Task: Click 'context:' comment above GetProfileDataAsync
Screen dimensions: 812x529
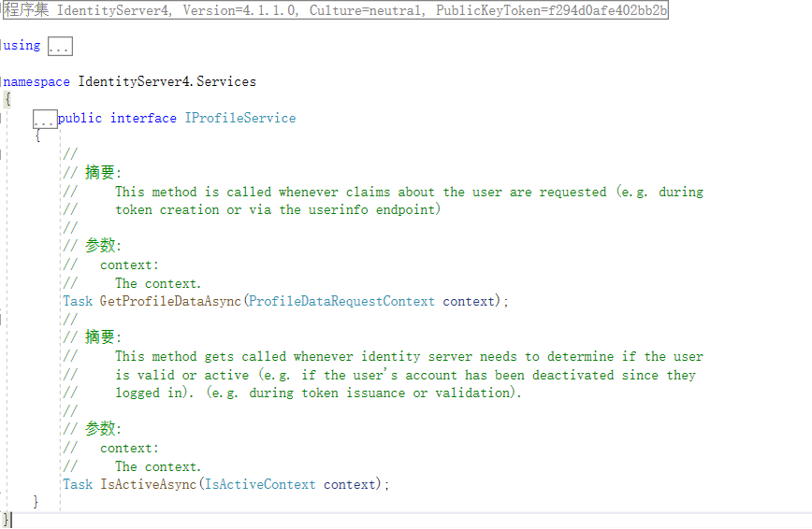Action: pos(129,265)
